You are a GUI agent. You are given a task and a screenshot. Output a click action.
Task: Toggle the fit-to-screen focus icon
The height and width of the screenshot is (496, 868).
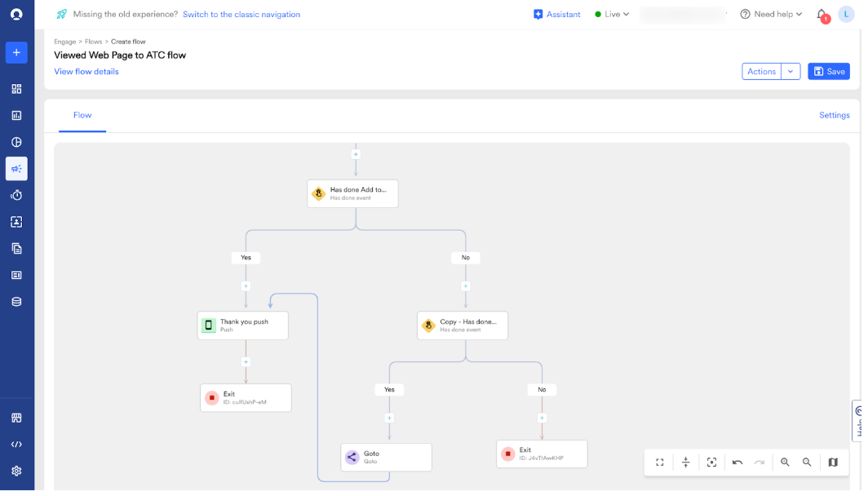pyautogui.click(x=712, y=463)
